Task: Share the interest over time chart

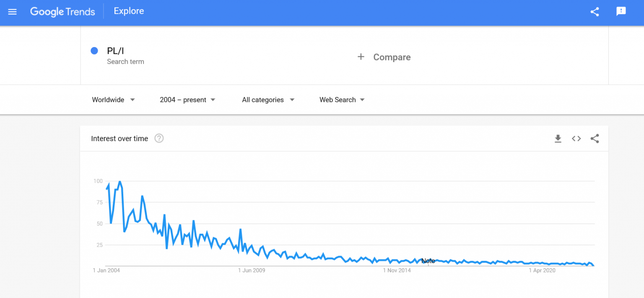Action: tap(595, 139)
